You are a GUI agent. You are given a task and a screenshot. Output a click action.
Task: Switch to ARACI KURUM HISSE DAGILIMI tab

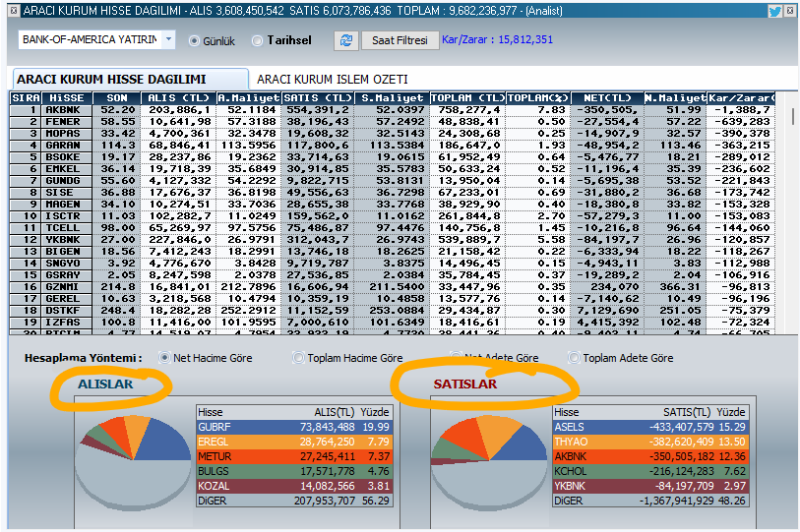[131, 79]
